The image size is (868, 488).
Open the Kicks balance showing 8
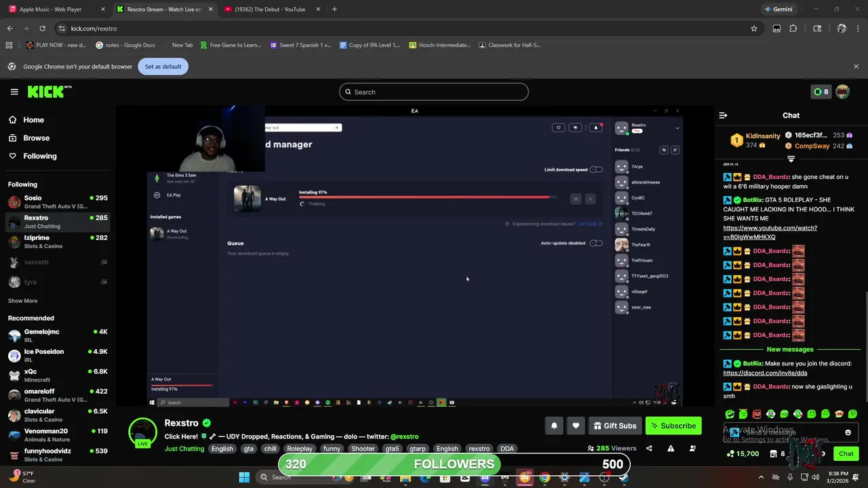pos(821,92)
